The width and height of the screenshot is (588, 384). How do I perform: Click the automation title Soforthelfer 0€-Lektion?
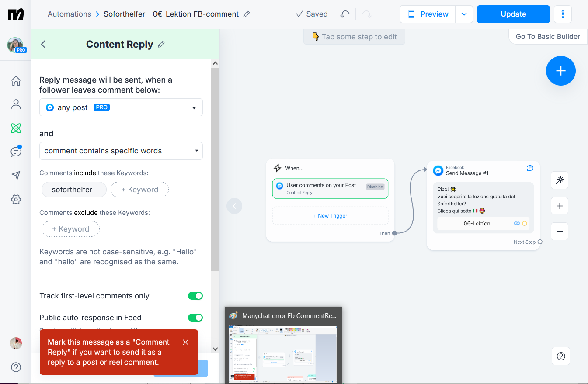(x=171, y=14)
